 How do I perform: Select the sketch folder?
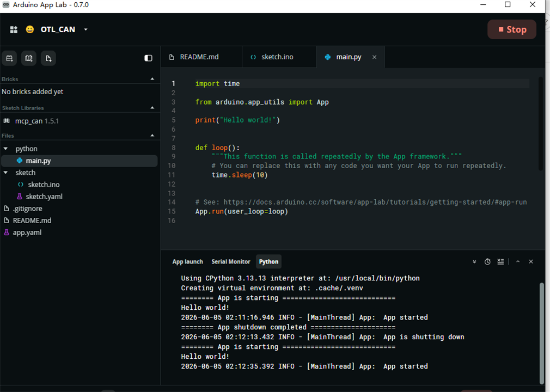pos(25,173)
